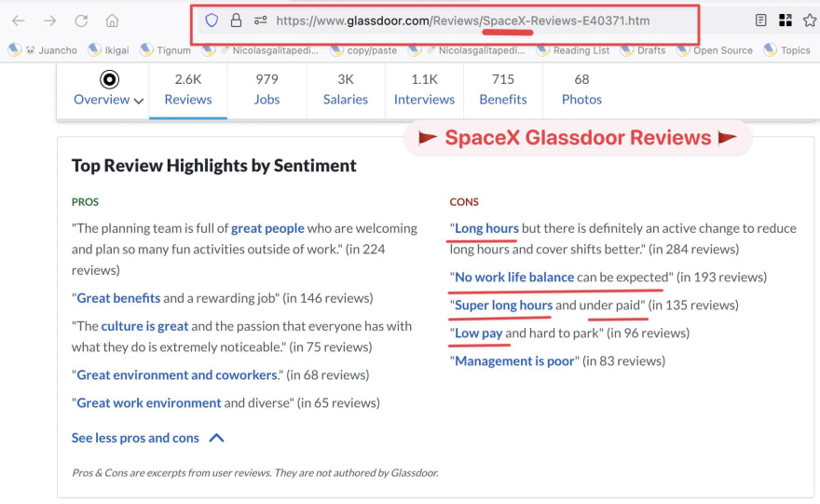Open the 3K Salaries tab
The height and width of the screenshot is (504, 820).
coord(345,89)
